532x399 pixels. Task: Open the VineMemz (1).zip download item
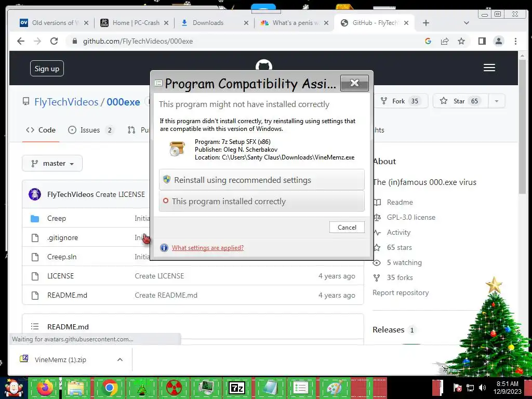click(x=60, y=360)
